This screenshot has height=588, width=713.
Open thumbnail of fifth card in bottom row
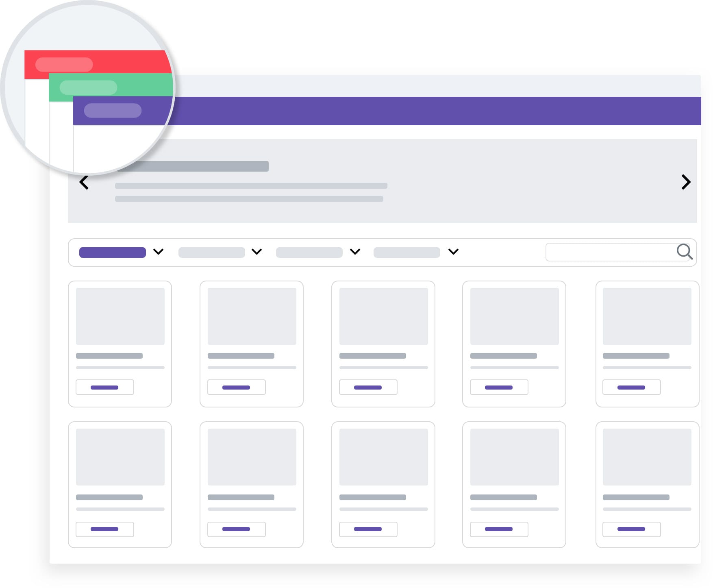(647, 457)
